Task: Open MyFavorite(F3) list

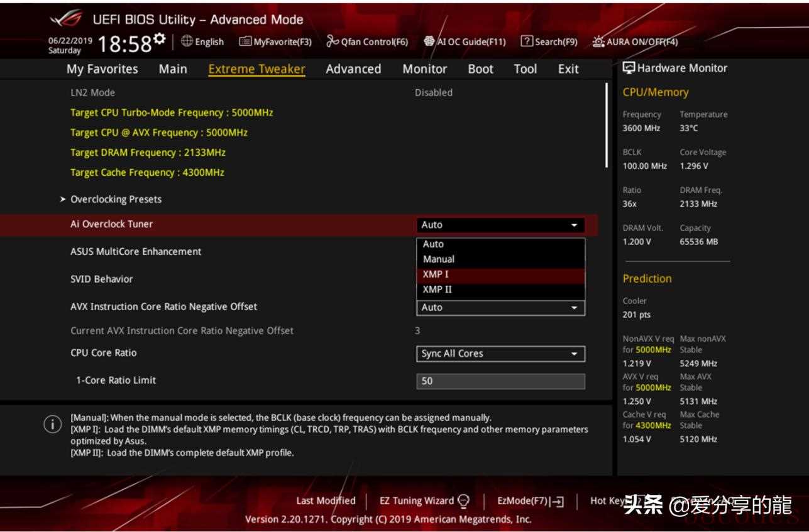Action: click(275, 41)
